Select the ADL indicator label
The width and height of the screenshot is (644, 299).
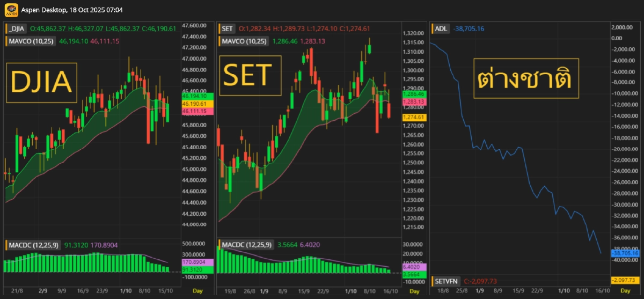(440, 28)
